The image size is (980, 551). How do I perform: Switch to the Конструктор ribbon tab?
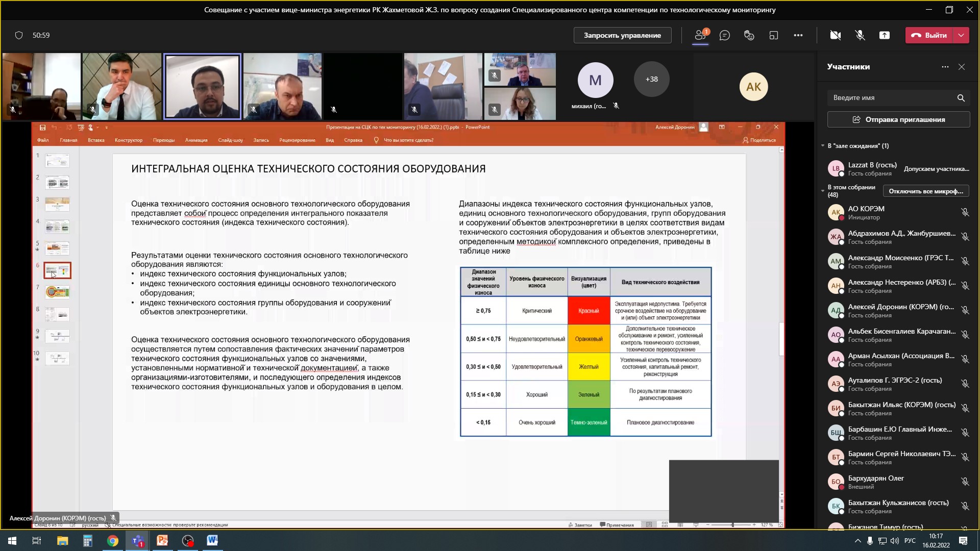pos(129,140)
